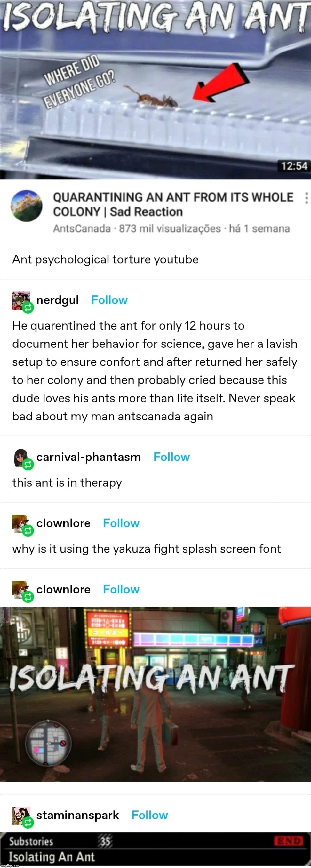
Task: Click clownlore's avatar above the yakuza font comment
Action: coord(21,524)
